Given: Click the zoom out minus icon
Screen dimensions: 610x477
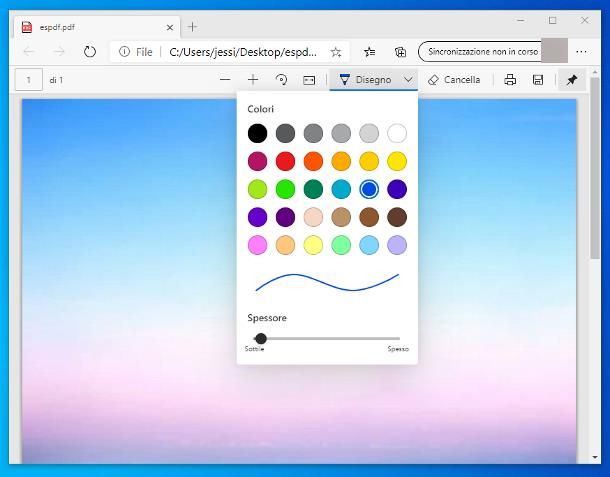Looking at the screenshot, I should 225,80.
